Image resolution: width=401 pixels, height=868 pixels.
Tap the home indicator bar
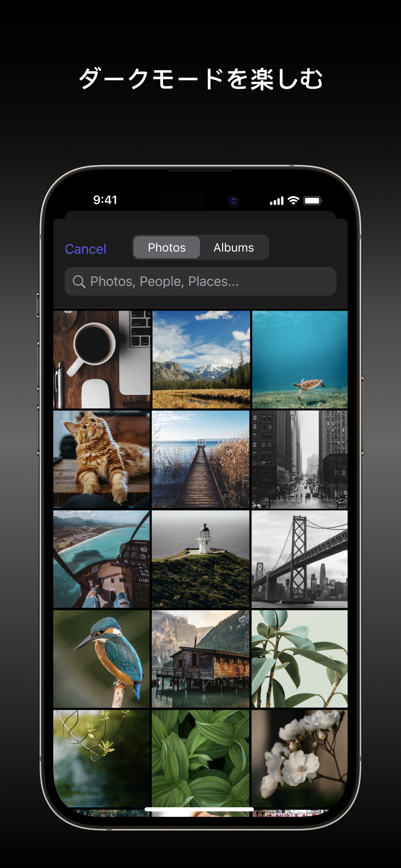pyautogui.click(x=199, y=809)
